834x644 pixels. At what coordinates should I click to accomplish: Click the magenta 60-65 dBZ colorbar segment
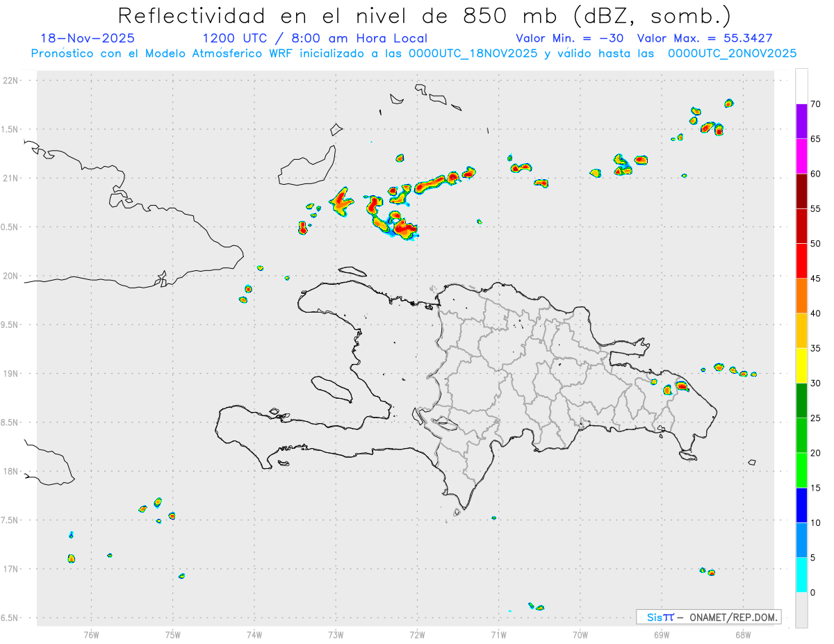(x=801, y=156)
